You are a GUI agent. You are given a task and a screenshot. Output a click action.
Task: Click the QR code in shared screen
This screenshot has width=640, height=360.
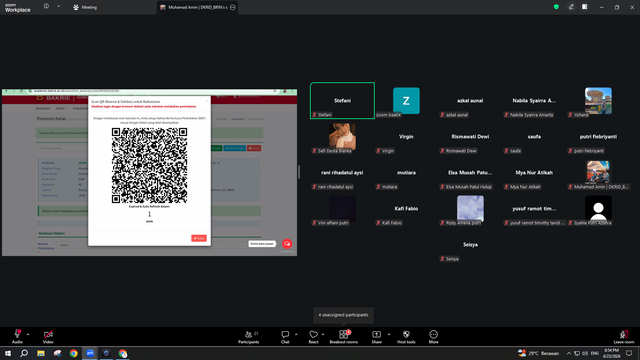(149, 165)
